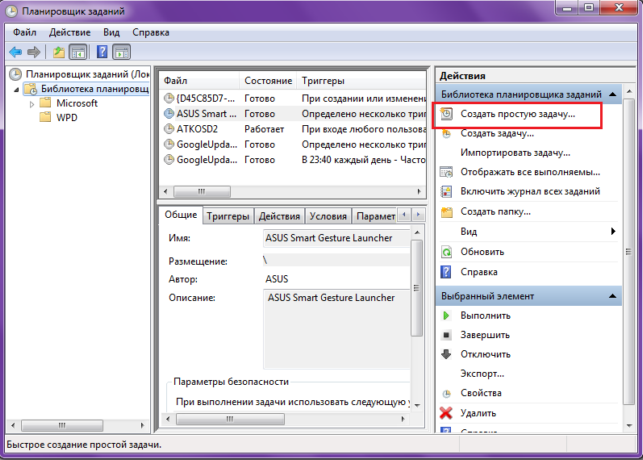This screenshot has width=643, height=460.
Task: Click the Справка action under Вид
Action: point(479,272)
